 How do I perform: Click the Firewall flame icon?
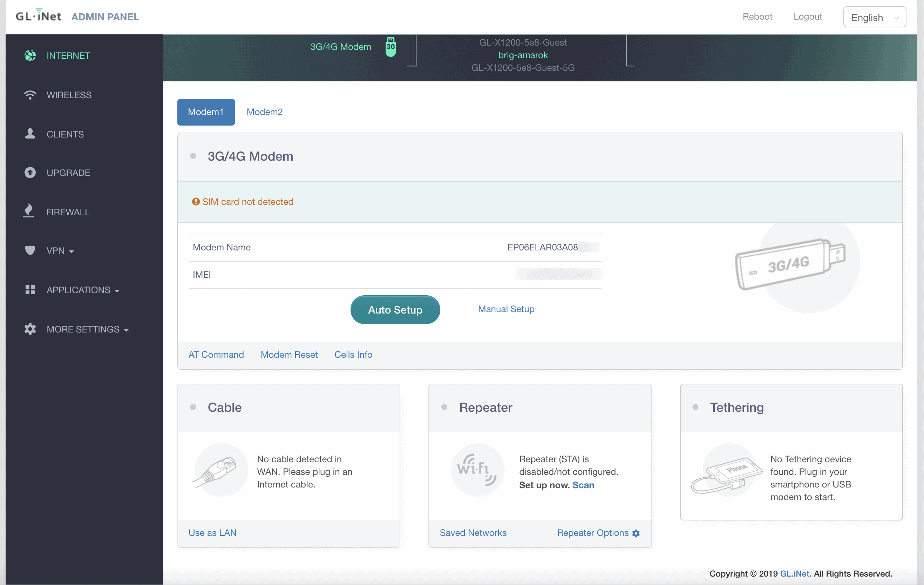tap(29, 211)
